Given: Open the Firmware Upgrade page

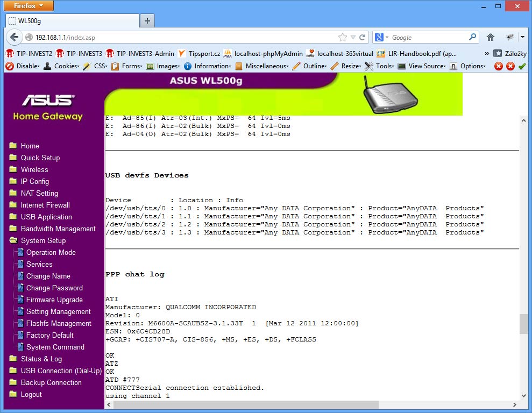Looking at the screenshot, I should click(54, 300).
